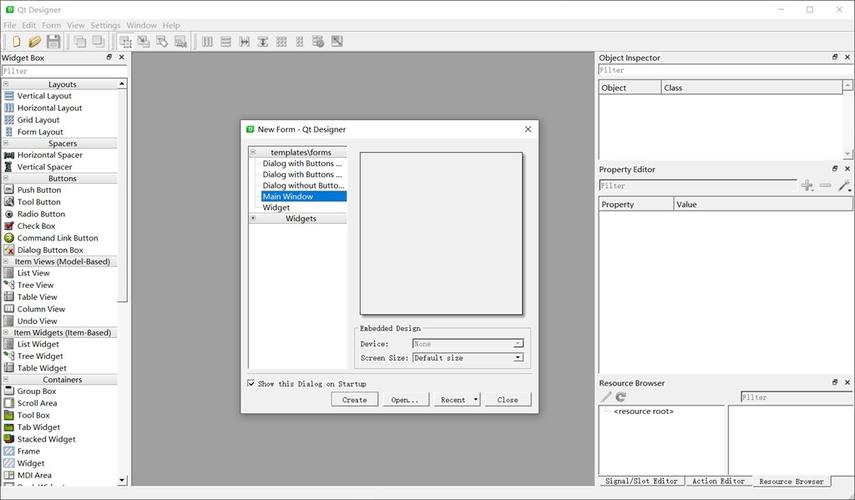The height and width of the screenshot is (500, 855).
Task: Select Main Window template
Action: pos(304,196)
